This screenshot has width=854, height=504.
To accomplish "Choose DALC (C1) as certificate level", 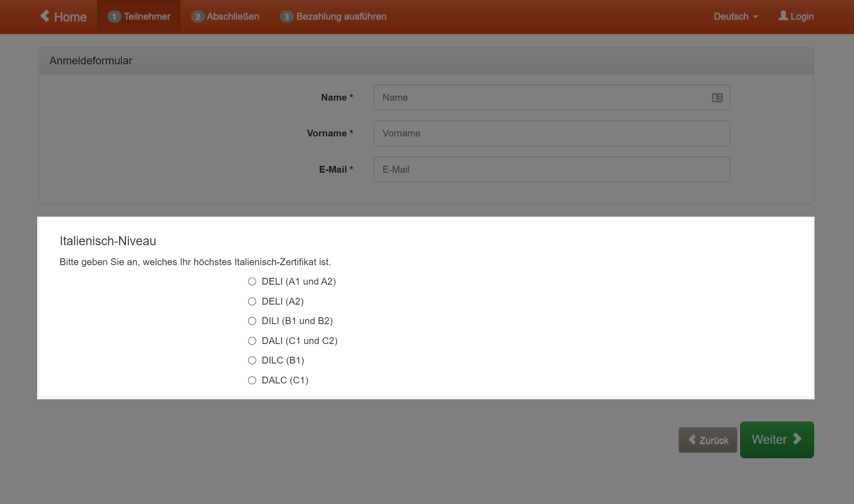I will pos(252,380).
